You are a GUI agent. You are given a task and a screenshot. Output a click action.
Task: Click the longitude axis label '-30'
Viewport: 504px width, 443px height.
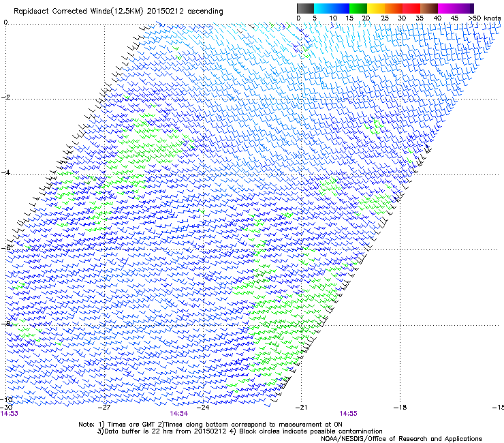click(x=6, y=407)
